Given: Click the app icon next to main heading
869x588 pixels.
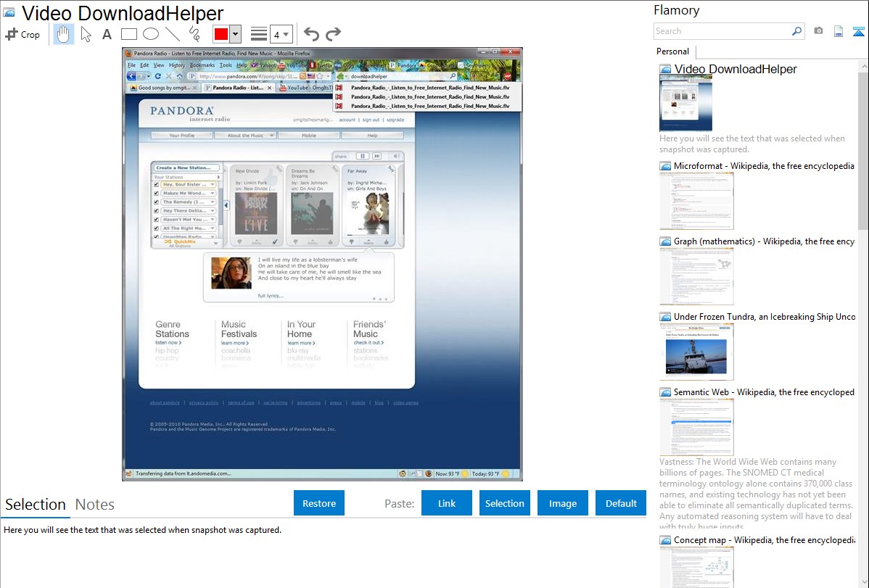Looking at the screenshot, I should click(9, 12).
